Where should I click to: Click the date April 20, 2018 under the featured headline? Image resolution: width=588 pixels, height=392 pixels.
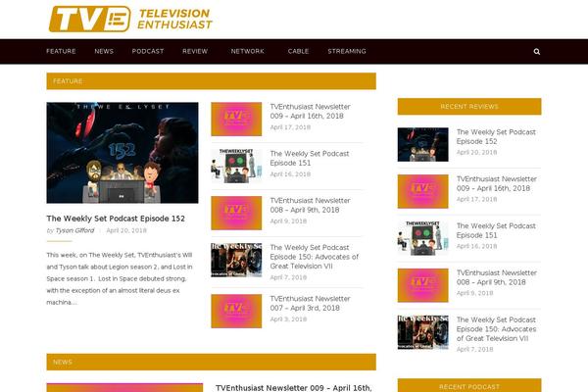tap(126, 230)
